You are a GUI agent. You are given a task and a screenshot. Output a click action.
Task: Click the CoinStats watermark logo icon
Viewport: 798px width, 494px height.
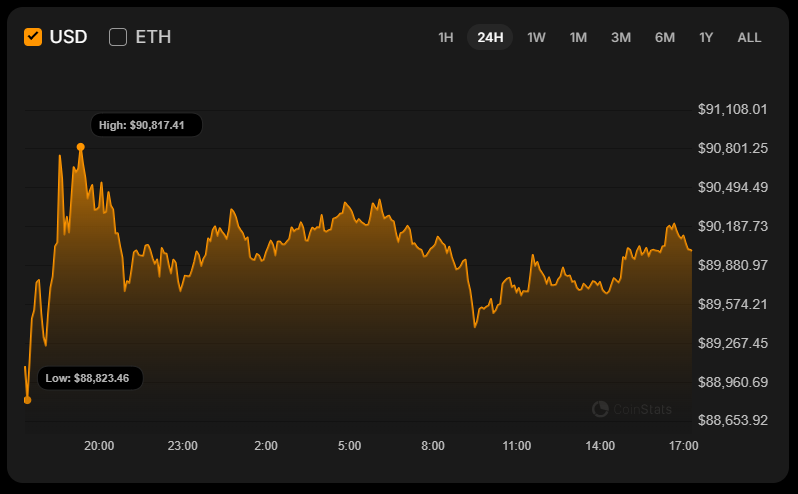600,408
